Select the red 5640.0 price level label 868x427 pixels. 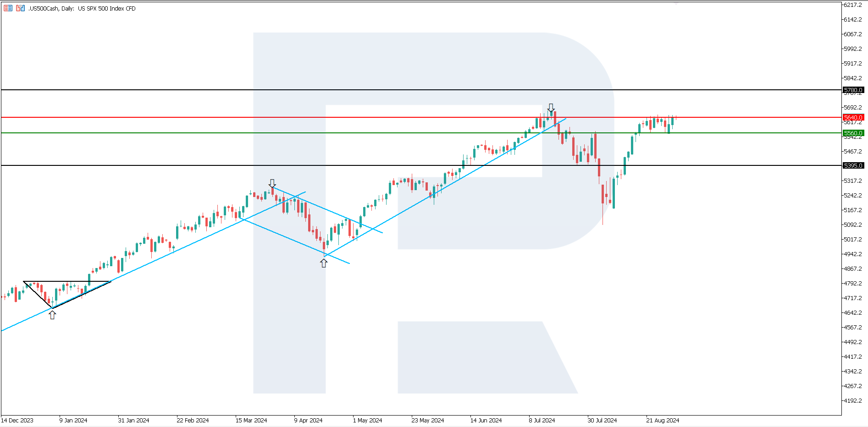click(x=853, y=118)
